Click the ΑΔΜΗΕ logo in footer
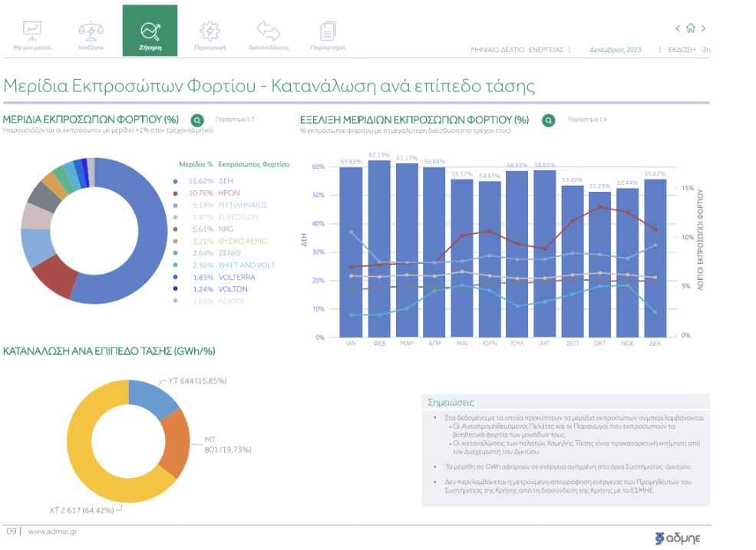The height and width of the screenshot is (550, 756). coord(678,536)
